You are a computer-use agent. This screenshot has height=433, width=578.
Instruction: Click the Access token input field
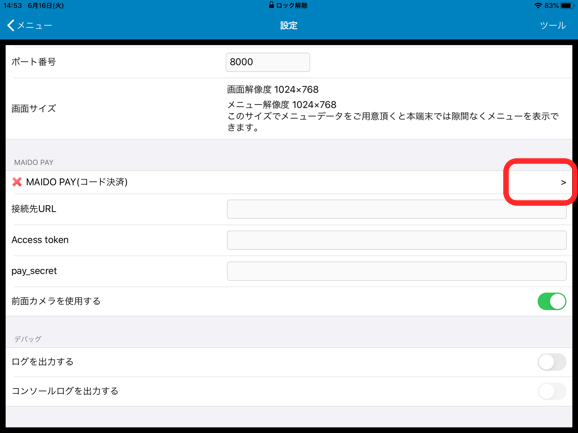pos(397,240)
